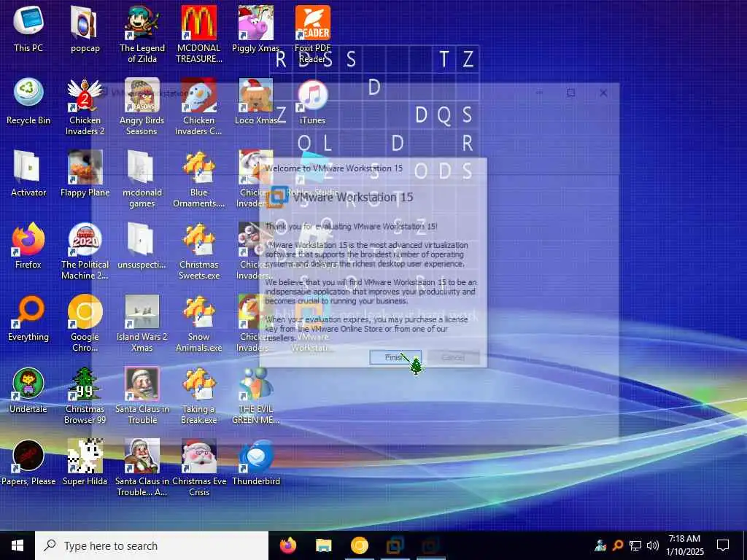Image resolution: width=747 pixels, height=560 pixels.
Task: Launch Papers, Please desktop shortcut
Action: pos(28,462)
